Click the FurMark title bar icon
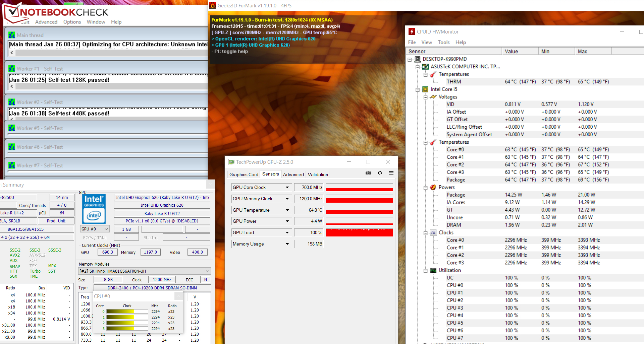The width and height of the screenshot is (644, 344). tap(213, 6)
